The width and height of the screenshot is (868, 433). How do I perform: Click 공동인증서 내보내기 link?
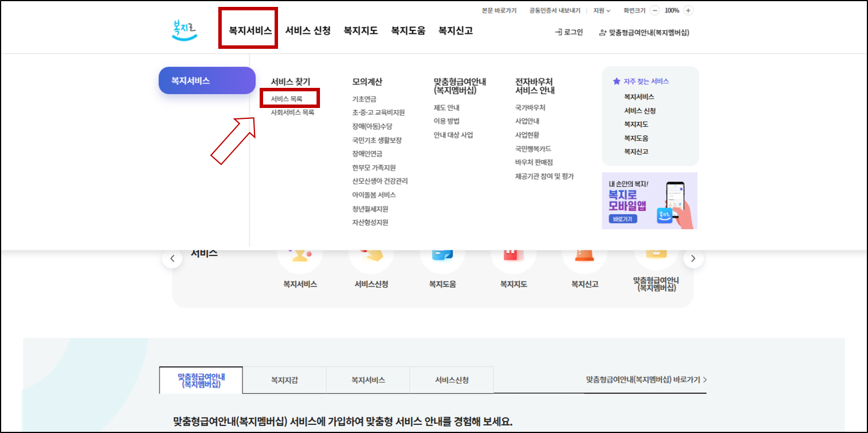pos(555,10)
